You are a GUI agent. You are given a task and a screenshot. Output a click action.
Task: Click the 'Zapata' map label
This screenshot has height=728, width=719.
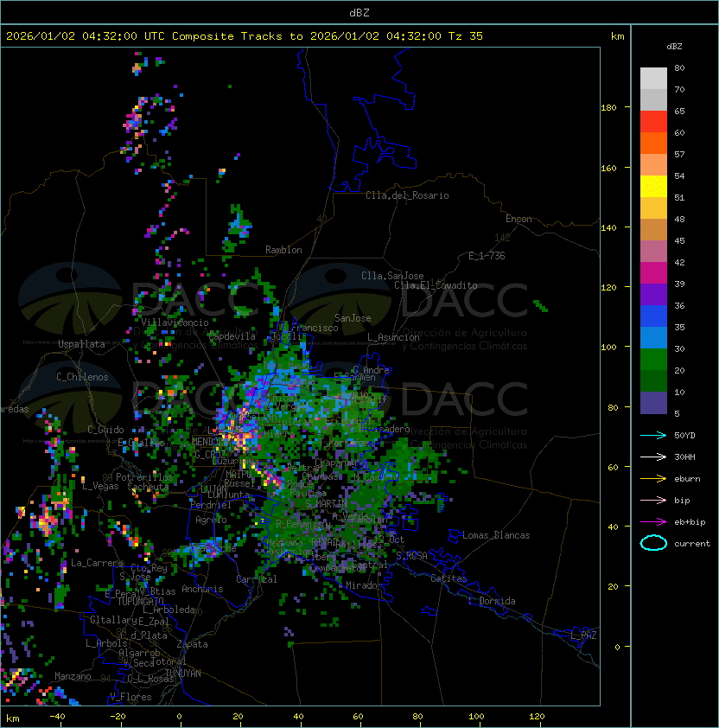click(192, 644)
